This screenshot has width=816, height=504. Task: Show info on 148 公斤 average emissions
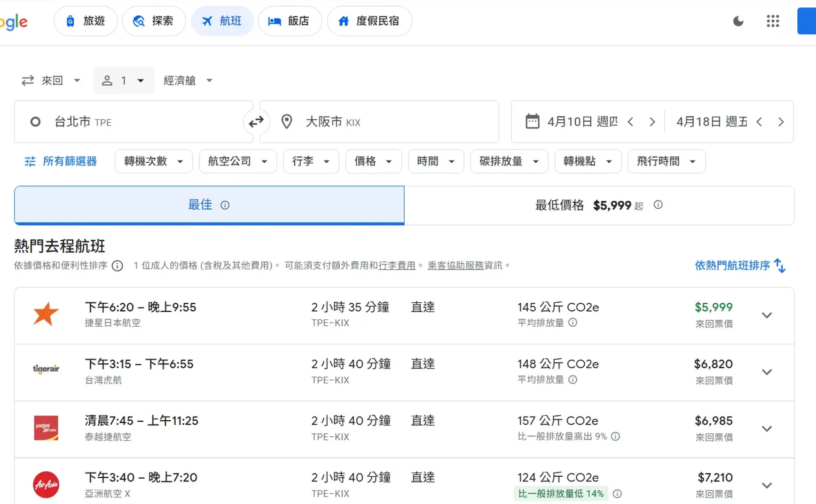coord(573,379)
